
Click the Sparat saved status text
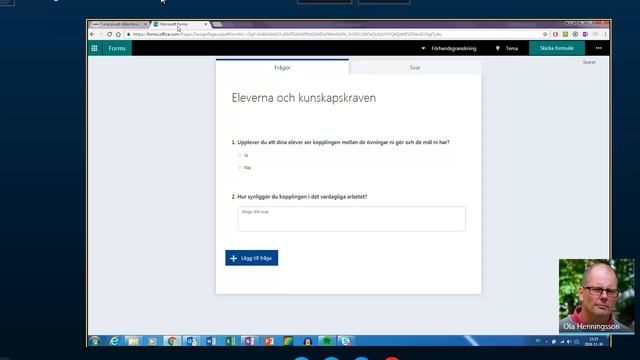point(589,62)
